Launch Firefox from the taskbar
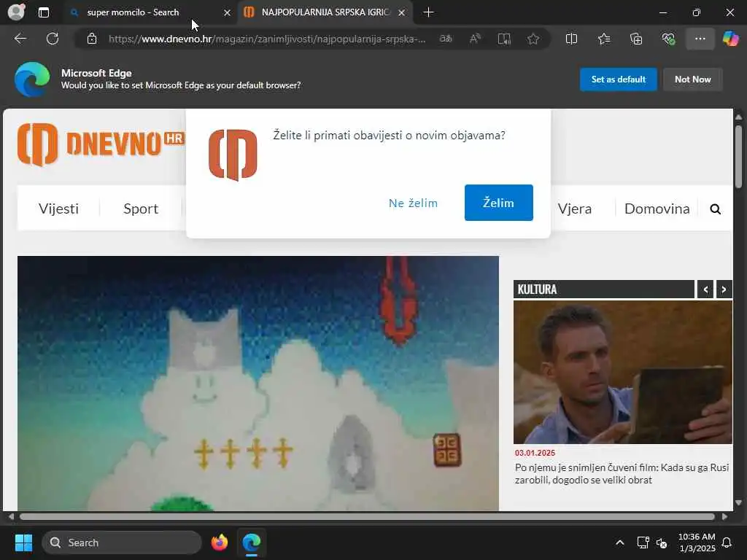The height and width of the screenshot is (560, 747). click(x=219, y=542)
